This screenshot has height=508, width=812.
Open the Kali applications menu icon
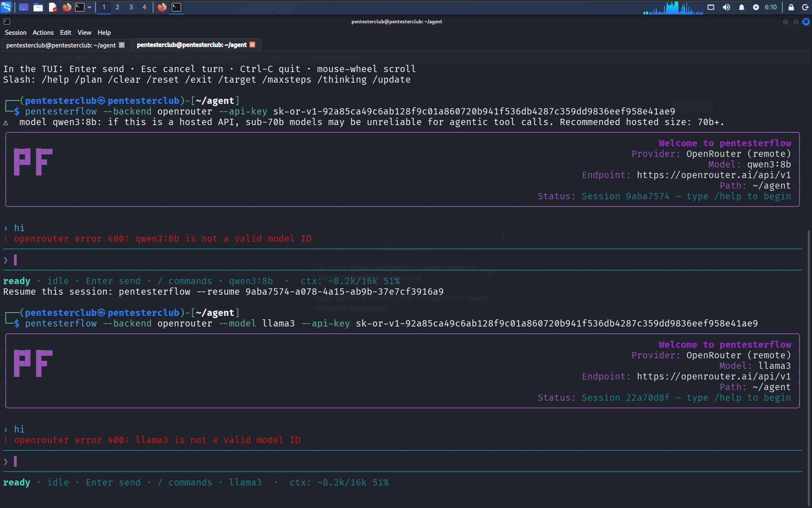click(x=6, y=7)
